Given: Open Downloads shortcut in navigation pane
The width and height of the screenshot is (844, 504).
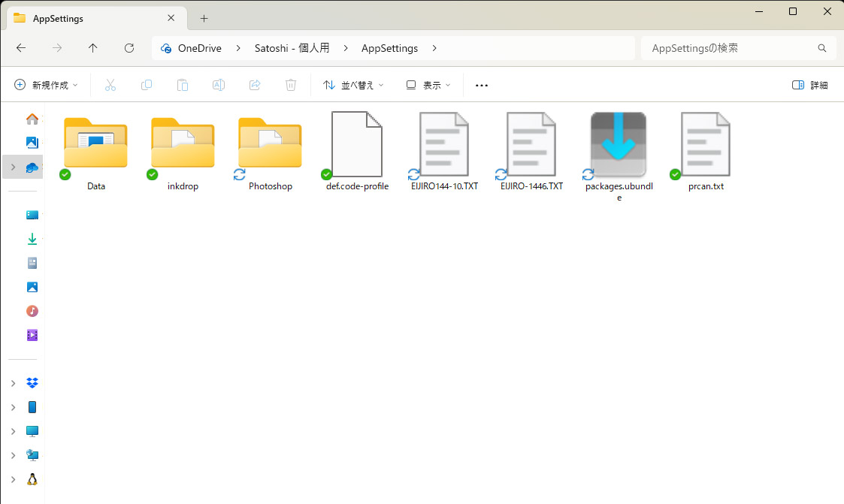Looking at the screenshot, I should tap(32, 239).
